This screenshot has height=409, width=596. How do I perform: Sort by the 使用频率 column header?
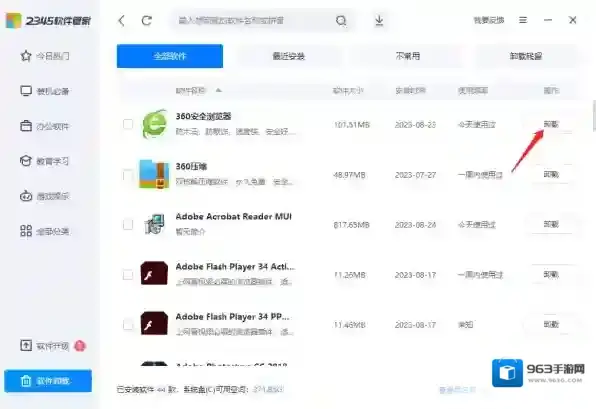tap(473, 90)
